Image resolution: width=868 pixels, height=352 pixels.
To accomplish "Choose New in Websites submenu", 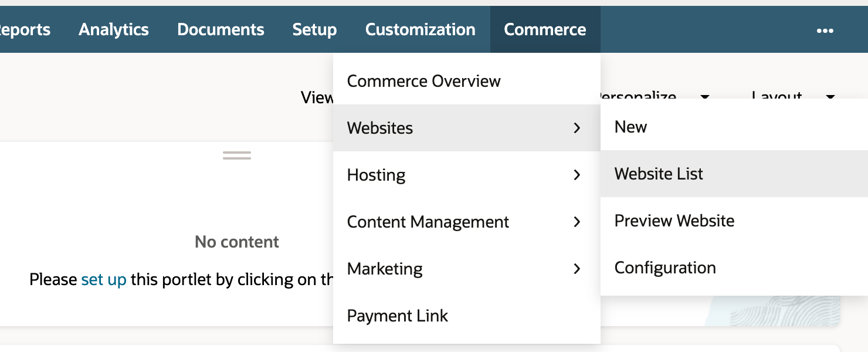I will point(734,127).
